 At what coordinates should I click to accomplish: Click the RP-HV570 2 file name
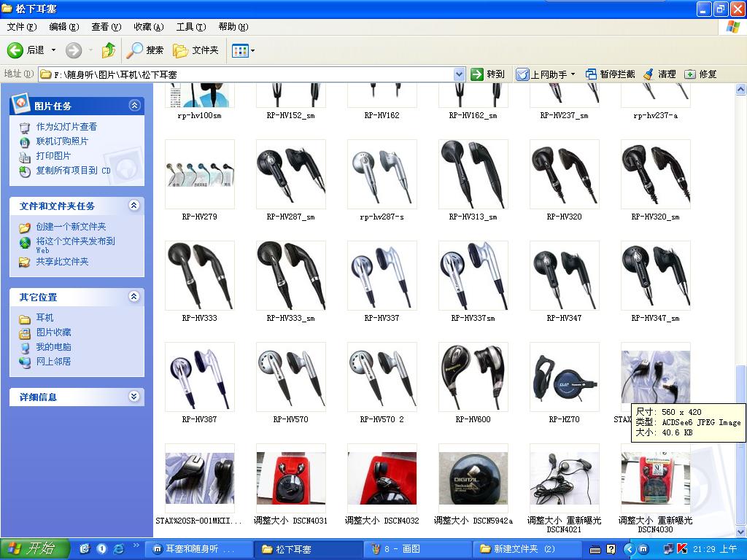click(x=382, y=419)
